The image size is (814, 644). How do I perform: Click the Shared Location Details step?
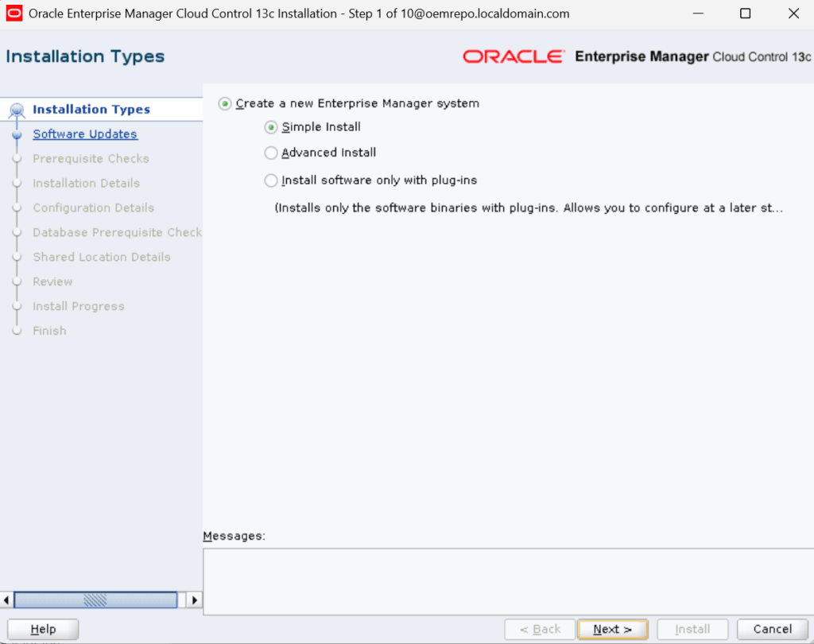pos(102,257)
